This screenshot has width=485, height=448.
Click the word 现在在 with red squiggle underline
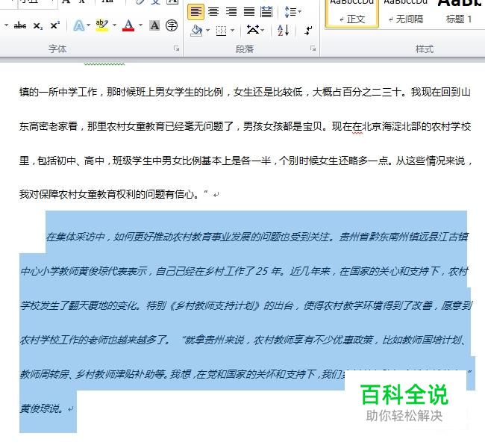pos(347,126)
